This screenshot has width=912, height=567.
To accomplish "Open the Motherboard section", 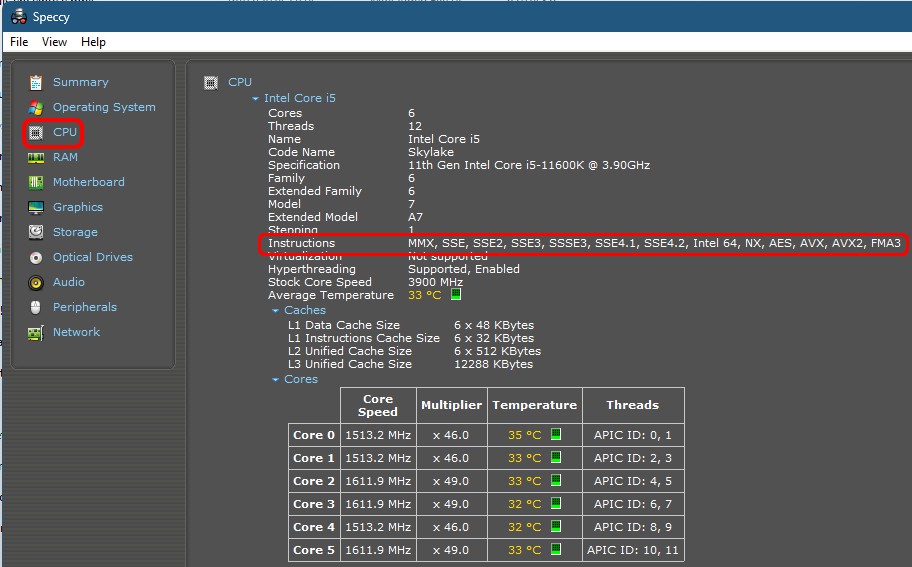I will point(88,183).
